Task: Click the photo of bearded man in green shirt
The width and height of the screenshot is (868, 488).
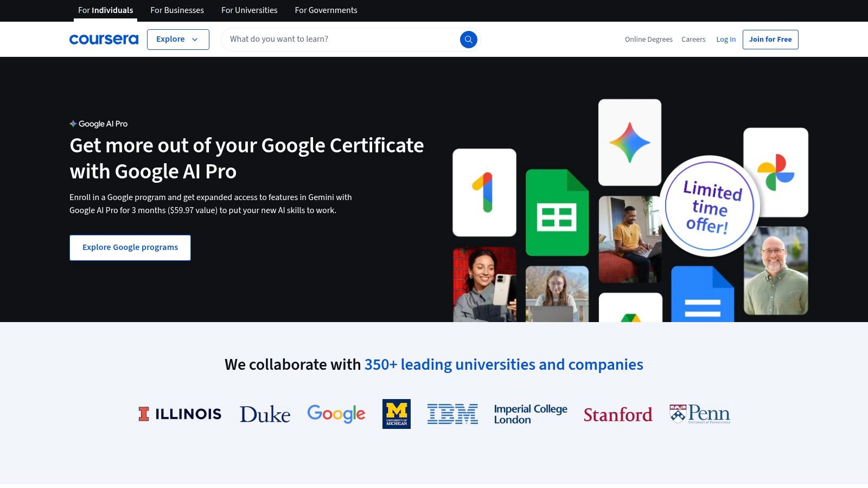Action: click(776, 271)
